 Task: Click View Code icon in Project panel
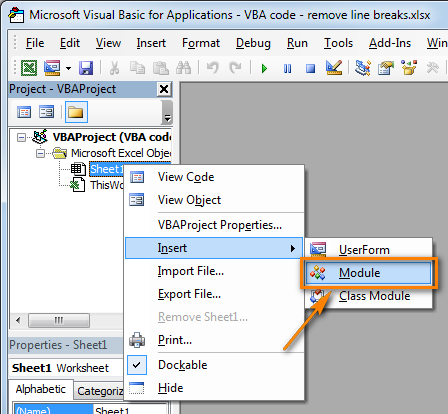coord(24,112)
